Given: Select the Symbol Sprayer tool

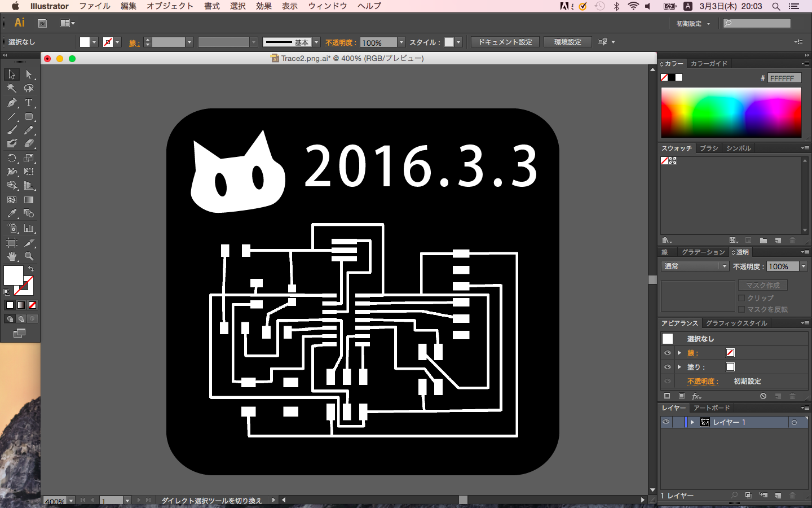Looking at the screenshot, I should pyautogui.click(x=11, y=228).
